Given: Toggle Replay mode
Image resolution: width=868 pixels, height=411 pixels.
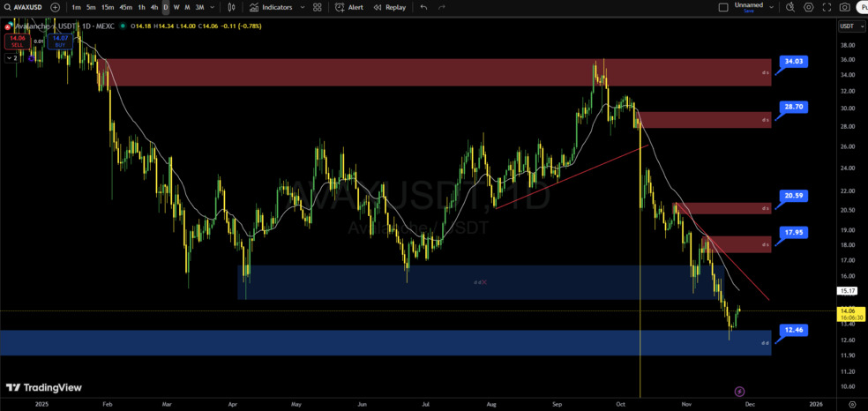Looking at the screenshot, I should click(389, 7).
